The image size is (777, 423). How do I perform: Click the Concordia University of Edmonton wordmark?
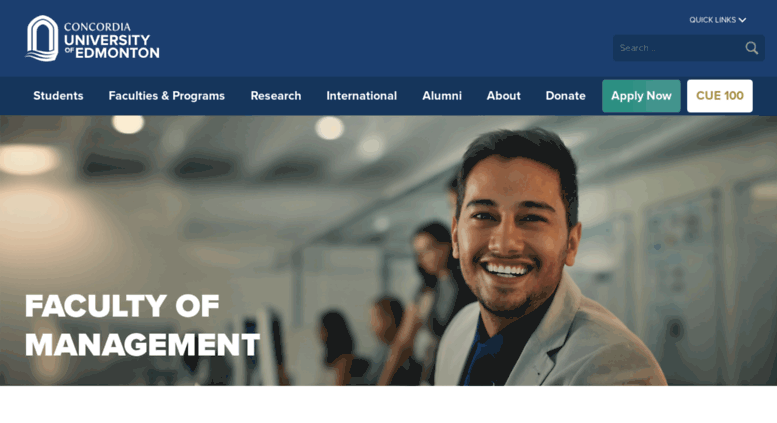pos(111,40)
